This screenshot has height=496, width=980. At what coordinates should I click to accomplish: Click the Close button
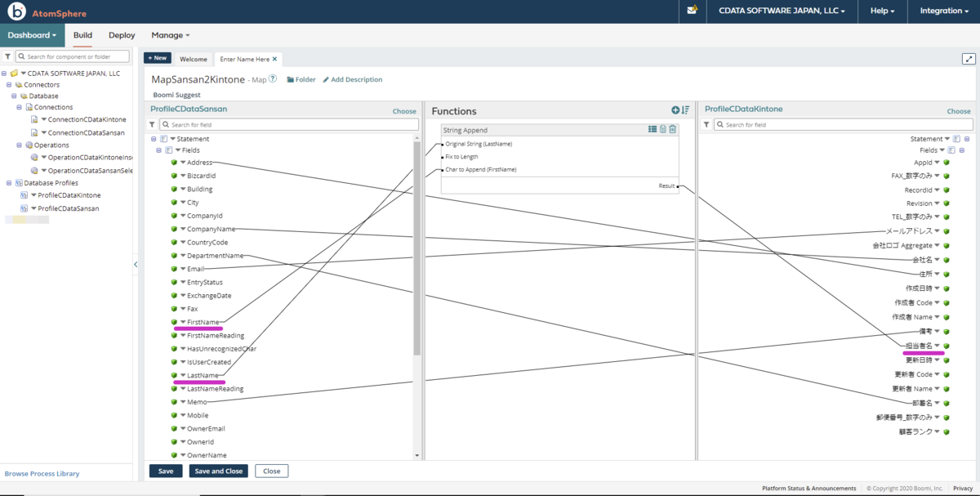coord(272,471)
